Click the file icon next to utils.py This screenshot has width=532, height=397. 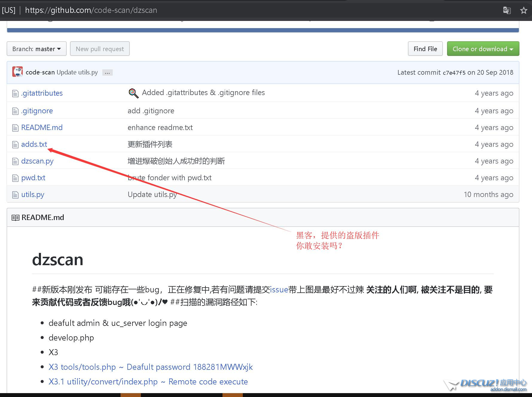[15, 195]
